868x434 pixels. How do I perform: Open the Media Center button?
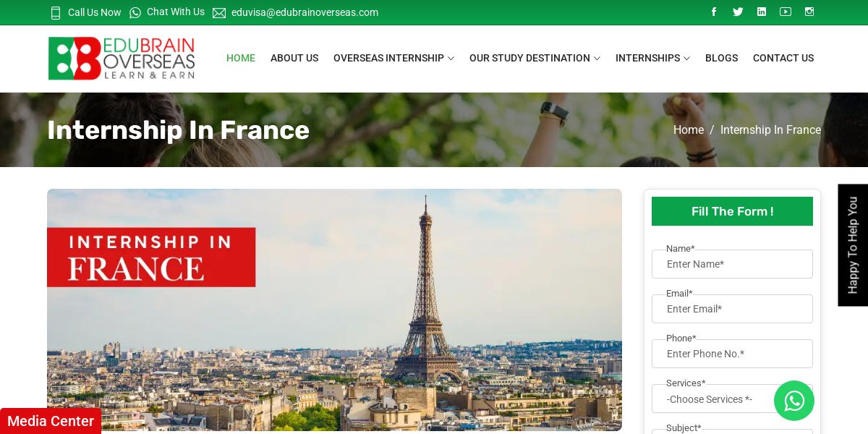[x=51, y=421]
